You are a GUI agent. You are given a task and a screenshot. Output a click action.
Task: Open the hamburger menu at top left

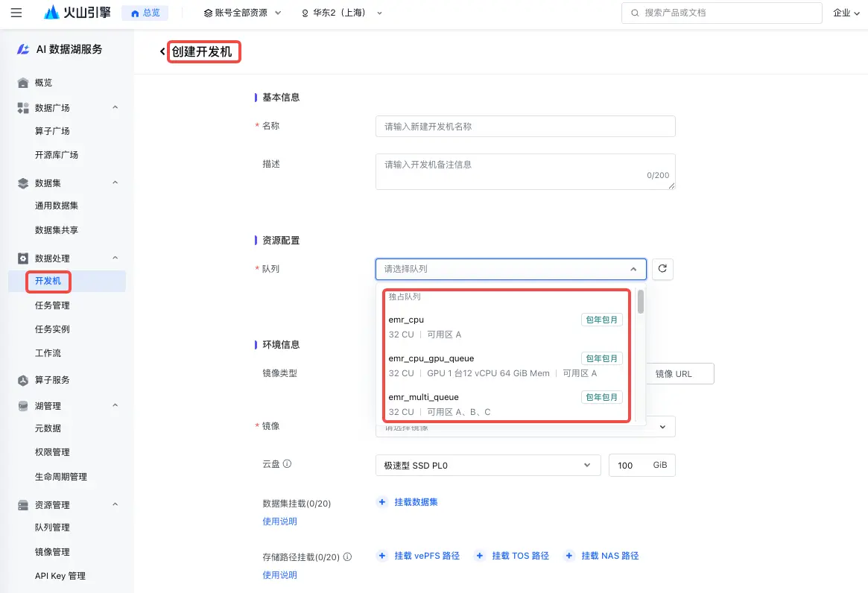tap(16, 12)
